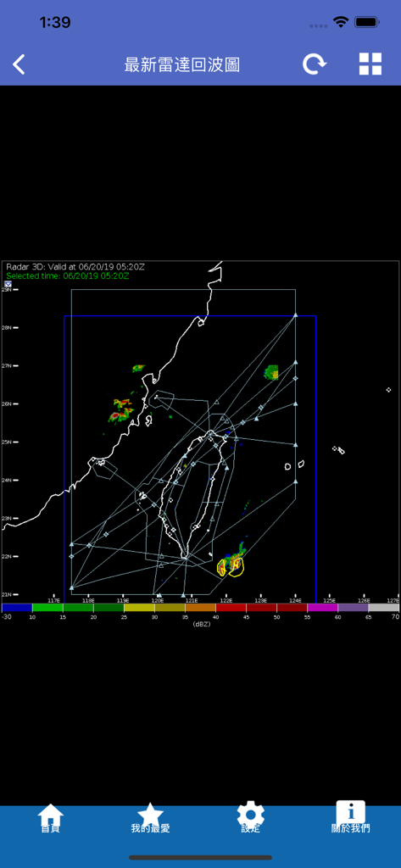The width and height of the screenshot is (401, 868).
Task: Select the orange 35 to 40 dBZ segment
Action: pos(200,607)
